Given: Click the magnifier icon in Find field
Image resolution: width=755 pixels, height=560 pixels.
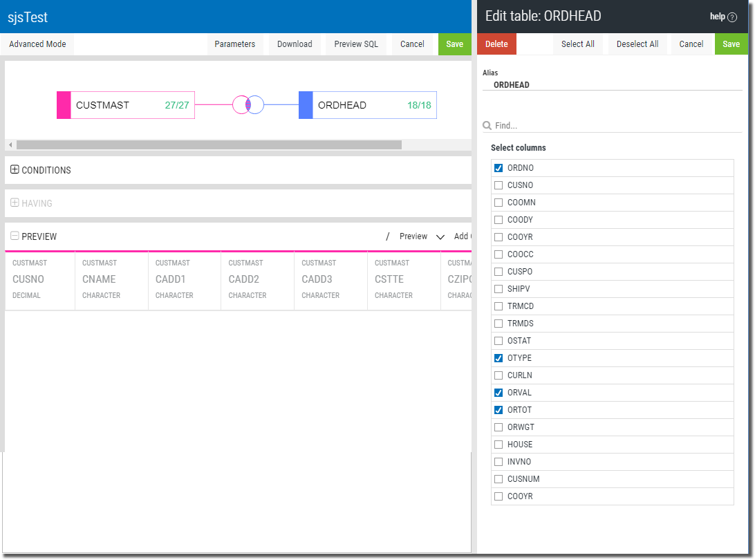Looking at the screenshot, I should [487, 126].
